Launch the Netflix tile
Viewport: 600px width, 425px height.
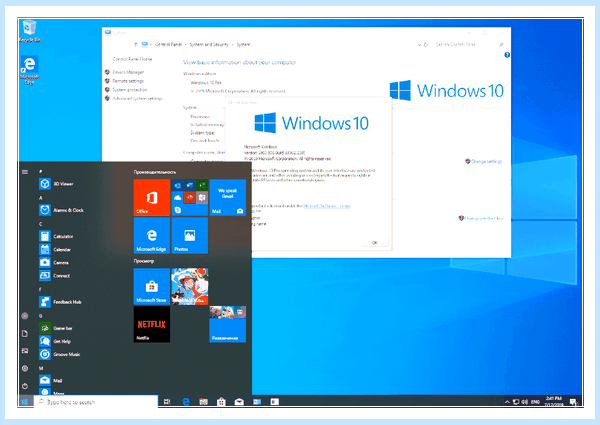pyautogui.click(x=152, y=324)
